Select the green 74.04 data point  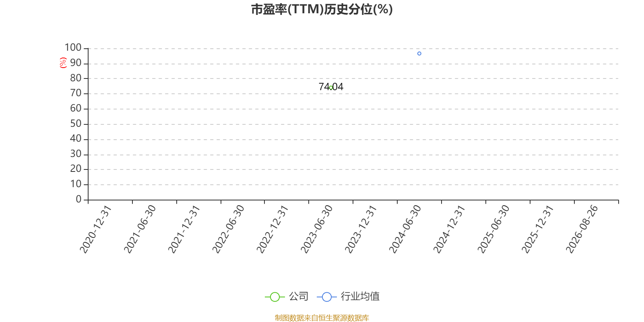(331, 88)
